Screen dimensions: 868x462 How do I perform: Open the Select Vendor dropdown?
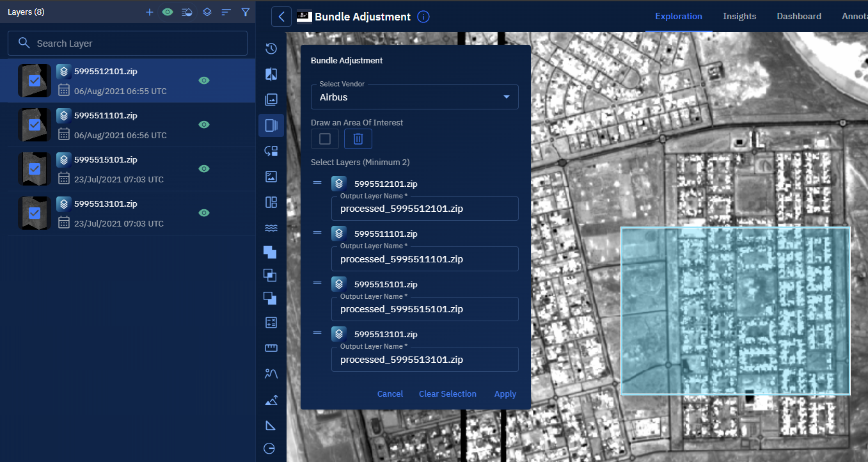tap(414, 97)
